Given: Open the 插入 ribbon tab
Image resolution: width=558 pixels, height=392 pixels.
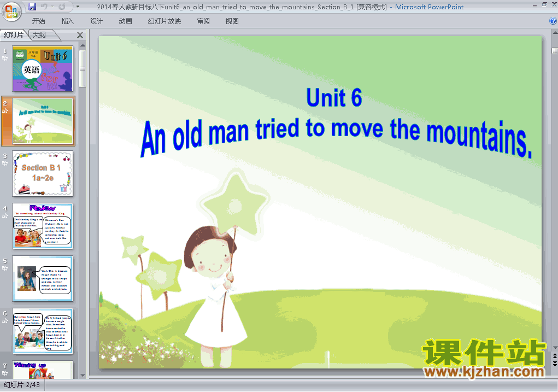Looking at the screenshot, I should 68,21.
